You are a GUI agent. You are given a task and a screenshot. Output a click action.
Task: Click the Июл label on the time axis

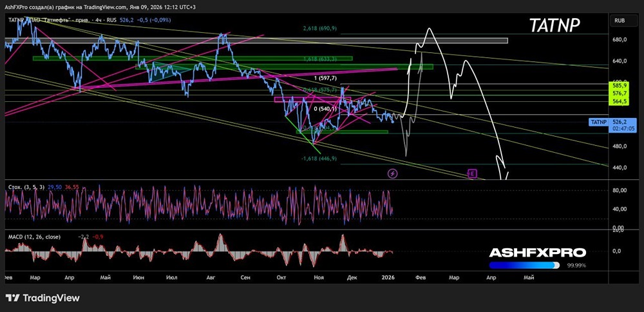pyautogui.click(x=171, y=278)
